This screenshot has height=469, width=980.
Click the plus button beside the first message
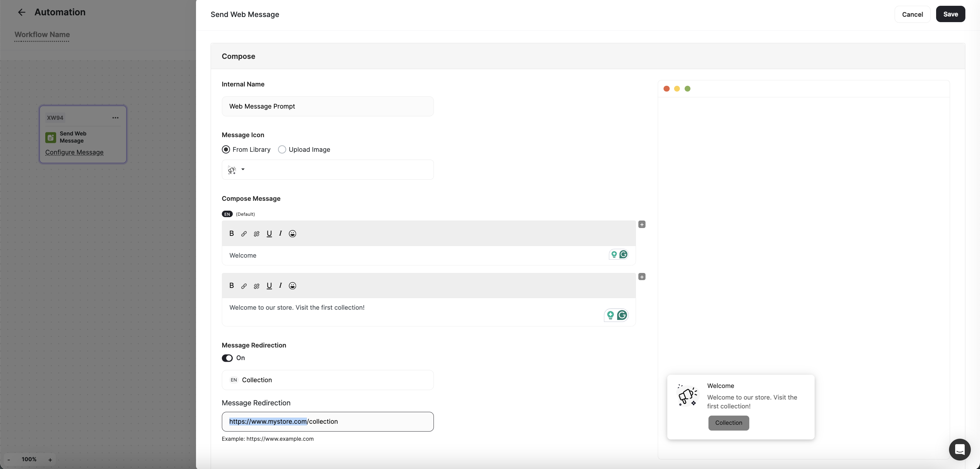642,224
